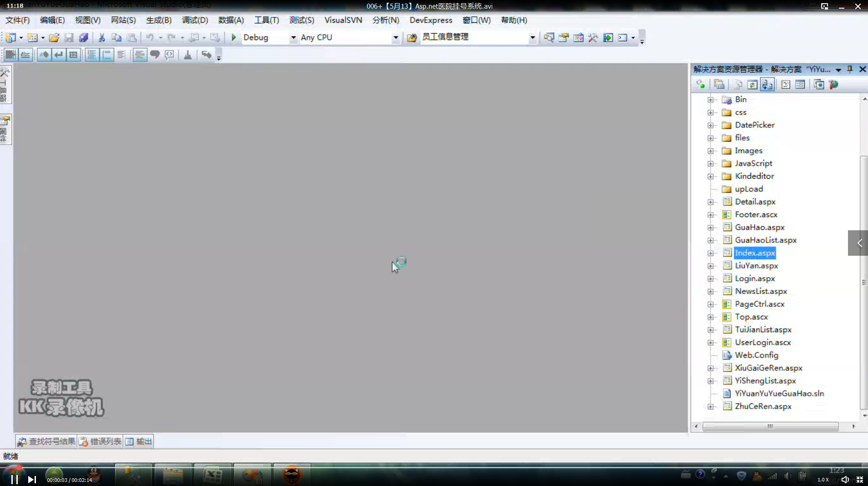868x486 pixels.
Task: Click the Comment Selection icon
Action: (155, 55)
